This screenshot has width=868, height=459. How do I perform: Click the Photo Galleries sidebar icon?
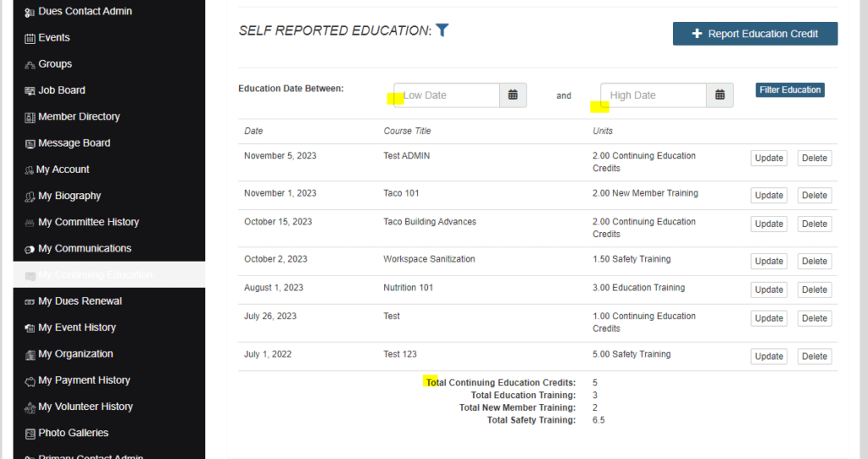pyautogui.click(x=30, y=434)
